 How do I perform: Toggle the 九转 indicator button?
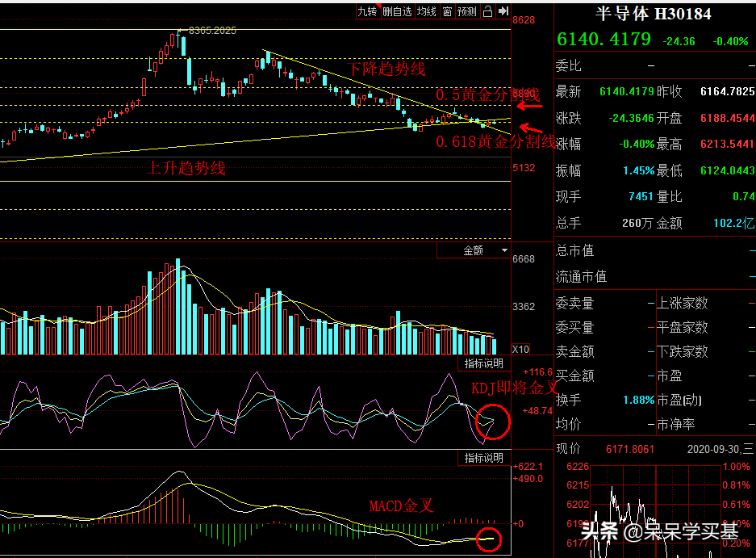tap(367, 11)
